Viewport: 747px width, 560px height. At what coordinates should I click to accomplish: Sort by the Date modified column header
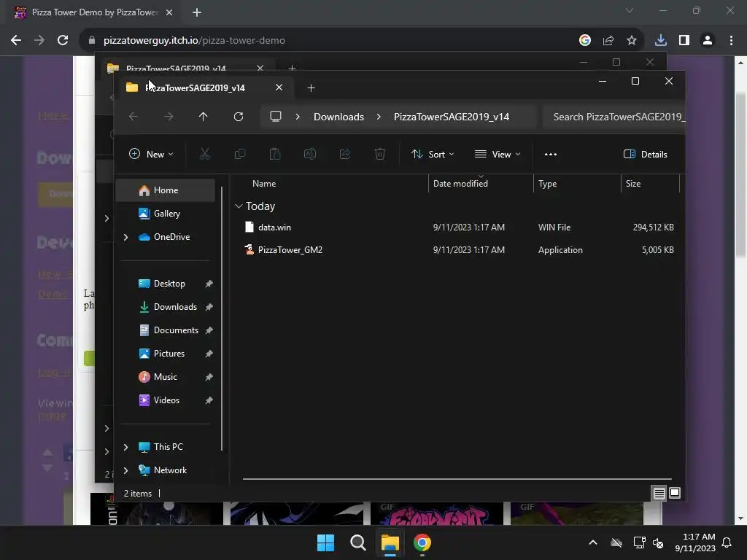[x=460, y=184]
